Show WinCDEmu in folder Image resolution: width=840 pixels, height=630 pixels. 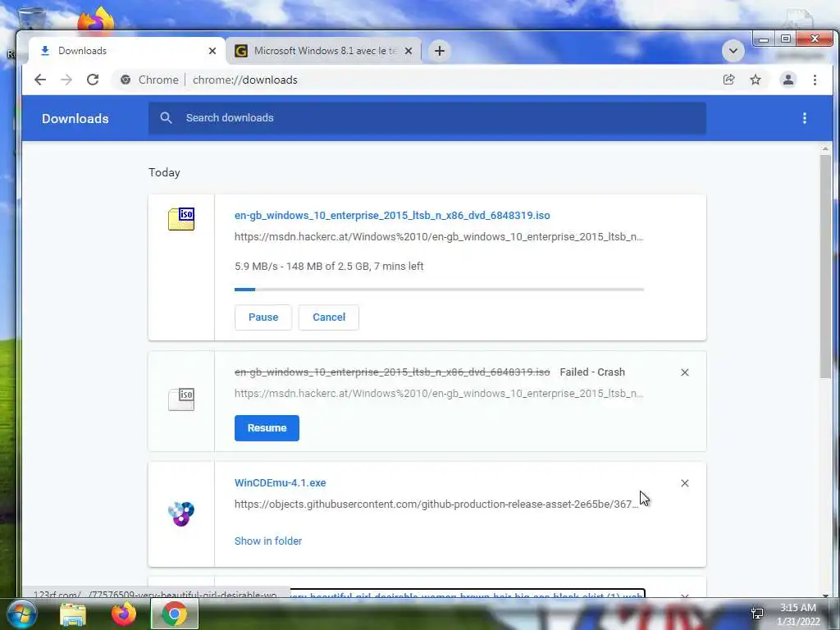(268, 541)
